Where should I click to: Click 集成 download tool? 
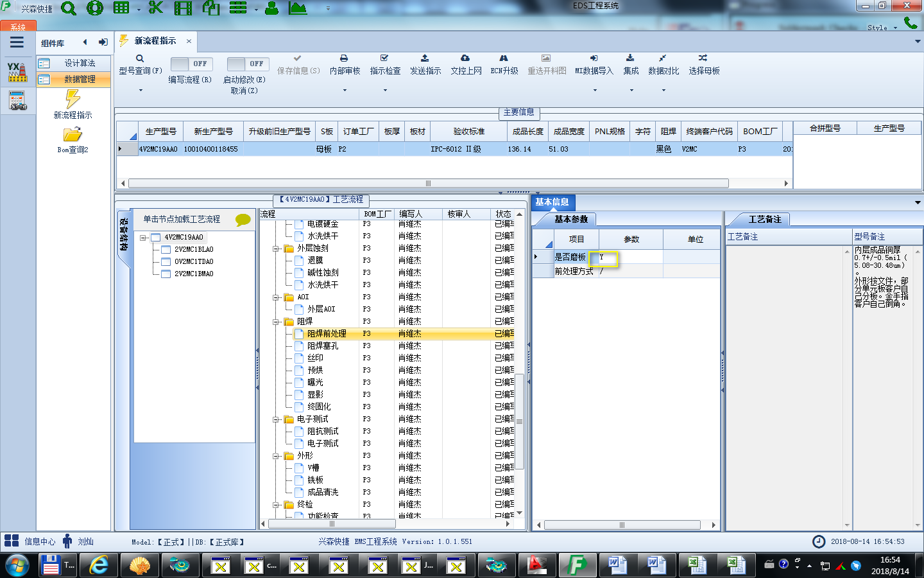pyautogui.click(x=631, y=65)
